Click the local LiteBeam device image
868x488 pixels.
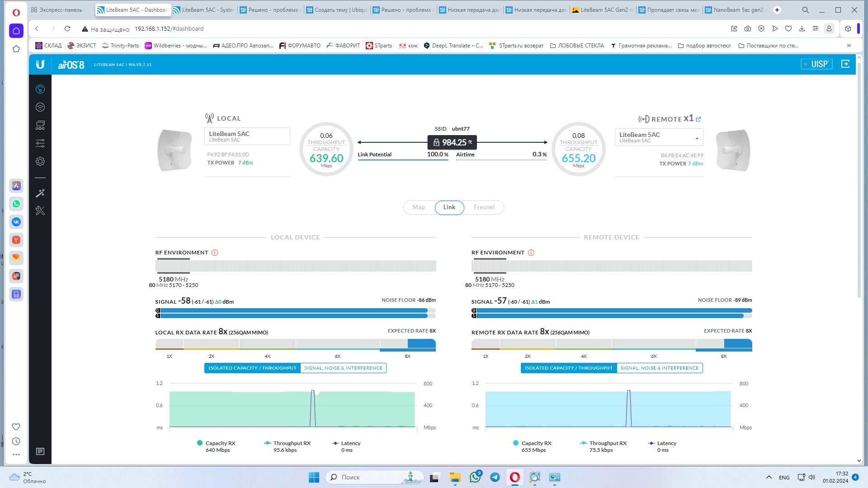click(x=175, y=150)
